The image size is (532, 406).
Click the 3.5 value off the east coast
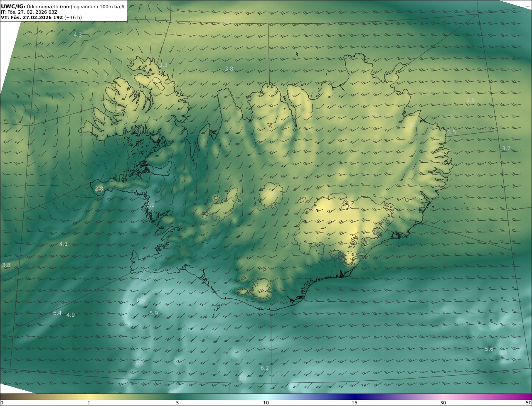[x=451, y=132]
